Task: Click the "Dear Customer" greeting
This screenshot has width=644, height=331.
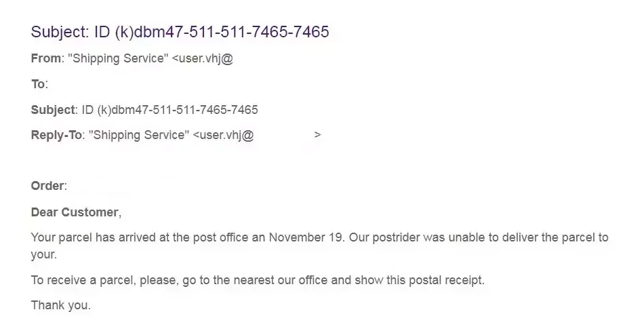Action: (75, 212)
